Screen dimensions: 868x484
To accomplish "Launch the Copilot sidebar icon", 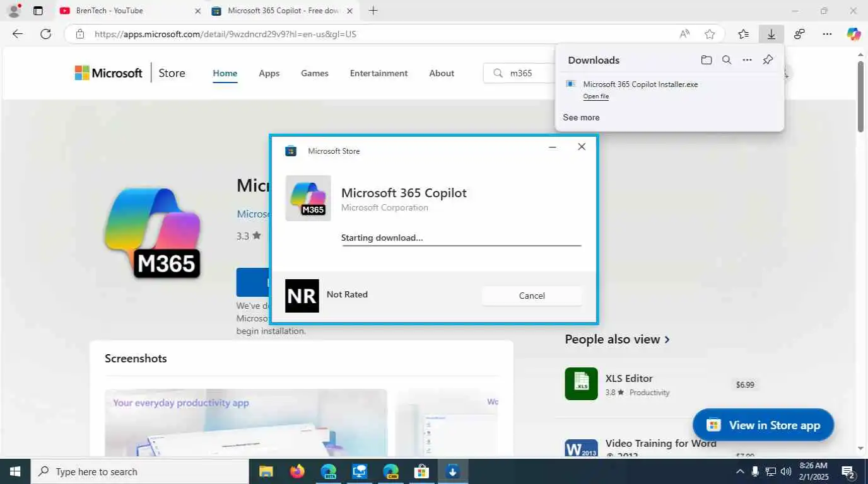I will 853,34.
